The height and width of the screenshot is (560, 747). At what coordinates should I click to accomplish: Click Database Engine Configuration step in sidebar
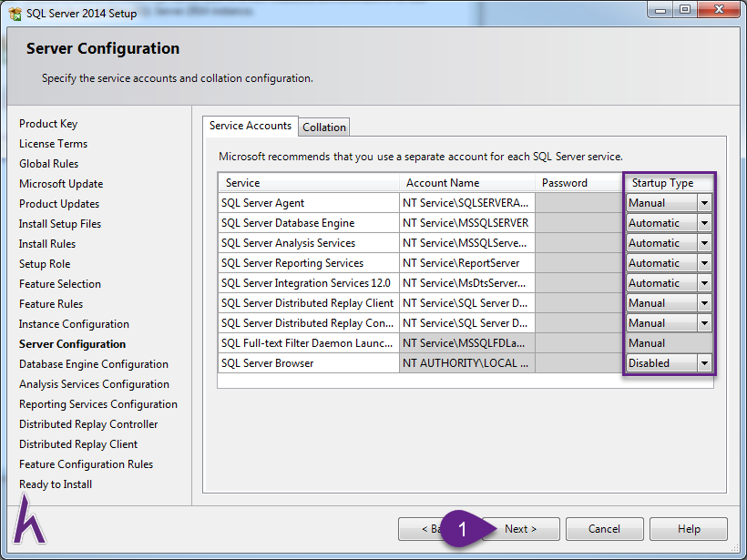click(x=94, y=364)
